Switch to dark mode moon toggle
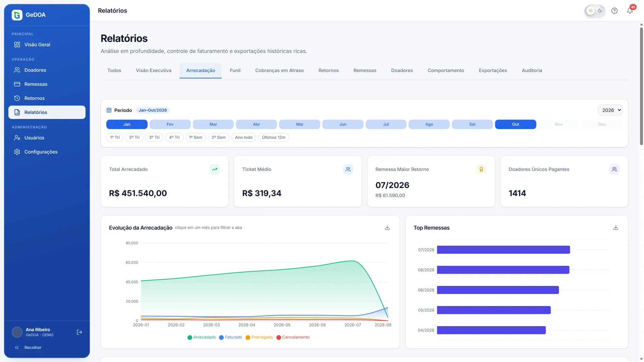 600,11
